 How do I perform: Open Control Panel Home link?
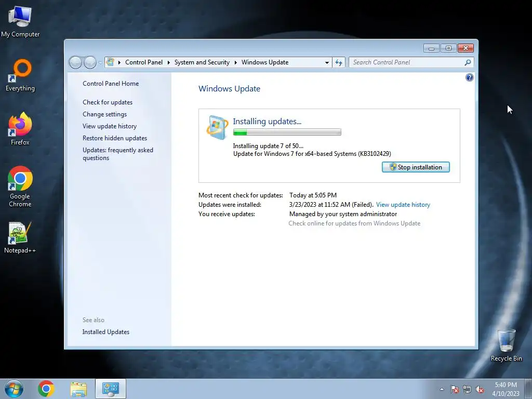111,84
